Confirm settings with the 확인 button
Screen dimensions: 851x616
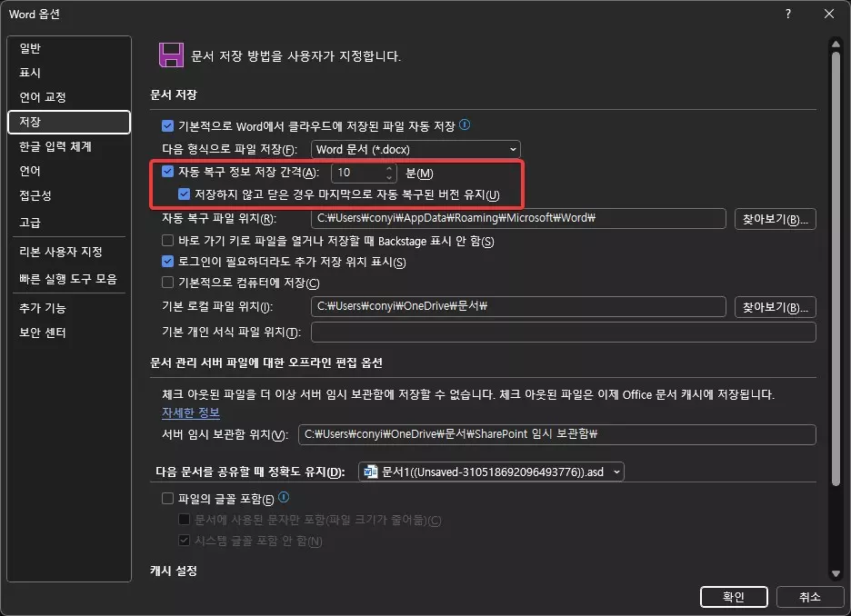pos(733,597)
